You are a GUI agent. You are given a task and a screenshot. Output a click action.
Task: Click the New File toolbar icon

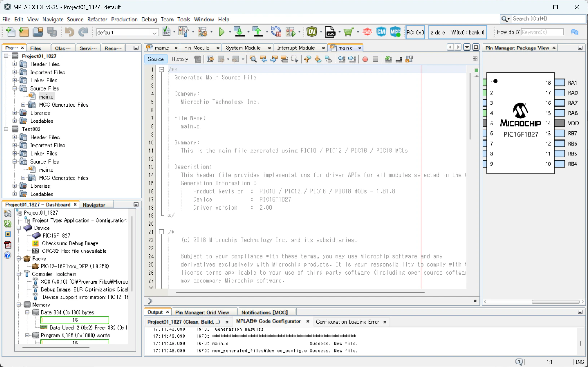pos(11,32)
